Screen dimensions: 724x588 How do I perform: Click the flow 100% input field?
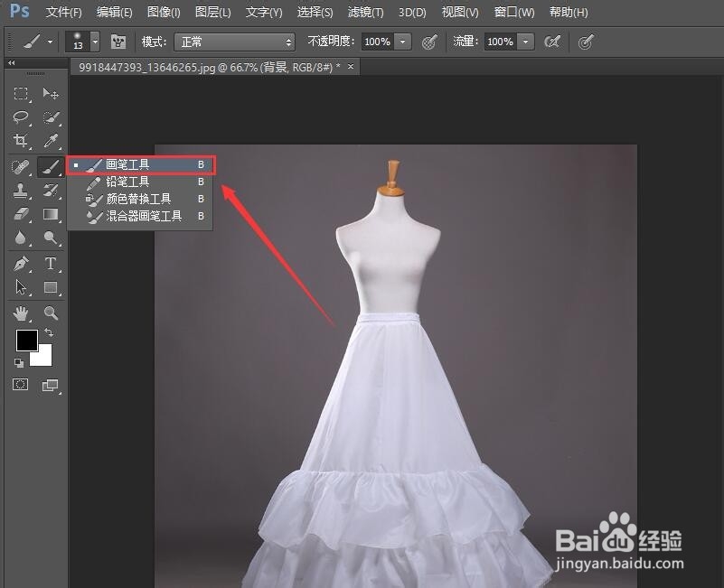[501, 42]
